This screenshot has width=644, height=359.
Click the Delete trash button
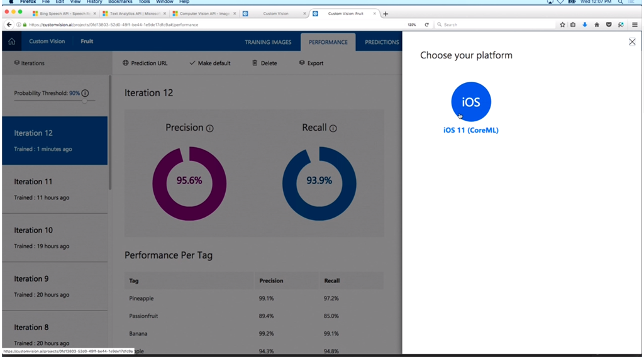pos(264,63)
